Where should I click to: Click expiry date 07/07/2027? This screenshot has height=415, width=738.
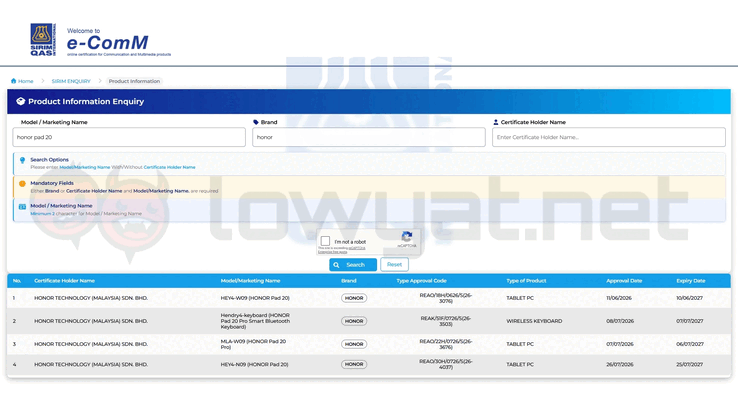[x=690, y=321]
